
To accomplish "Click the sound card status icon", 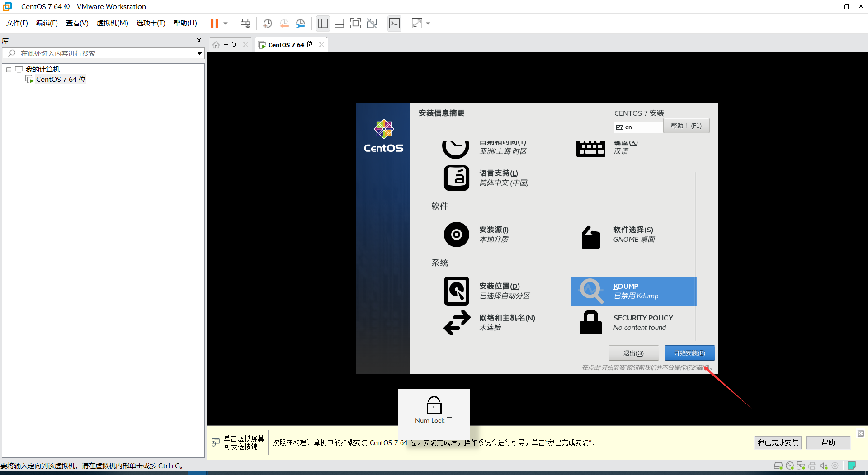I will [x=824, y=466].
